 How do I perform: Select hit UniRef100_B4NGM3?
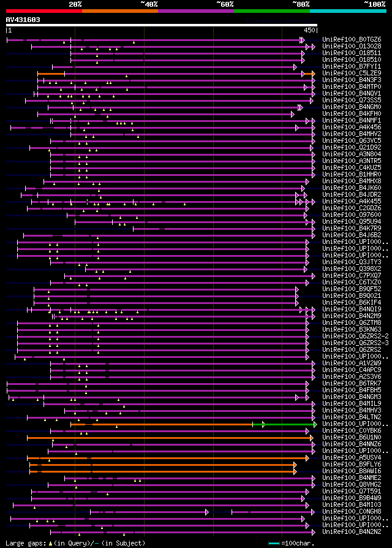[x=352, y=397]
